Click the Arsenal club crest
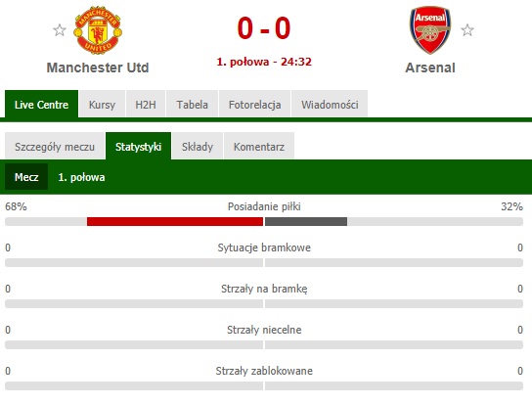The width and height of the screenshot is (532, 405). [x=430, y=30]
